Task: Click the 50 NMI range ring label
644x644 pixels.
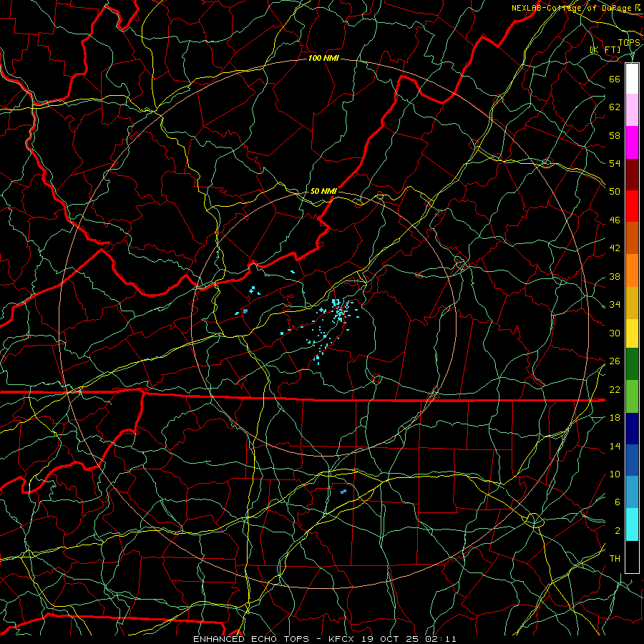Action: coord(323,191)
